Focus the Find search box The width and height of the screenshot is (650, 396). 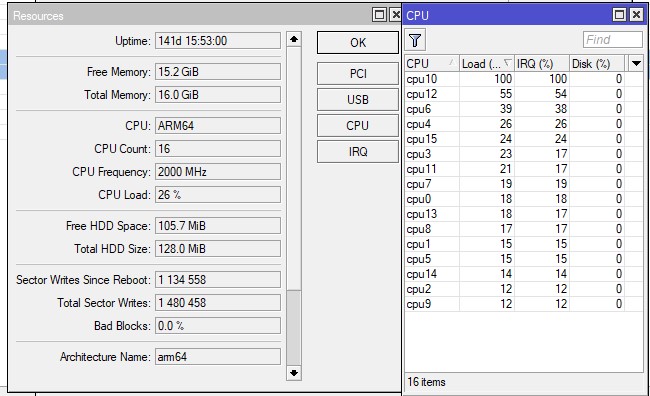[613, 40]
